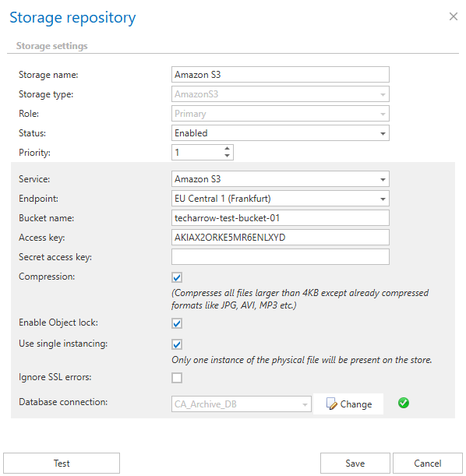Screen dimensions: 466x476
Task: Close the Storage repository dialog
Action: pyautogui.click(x=454, y=16)
